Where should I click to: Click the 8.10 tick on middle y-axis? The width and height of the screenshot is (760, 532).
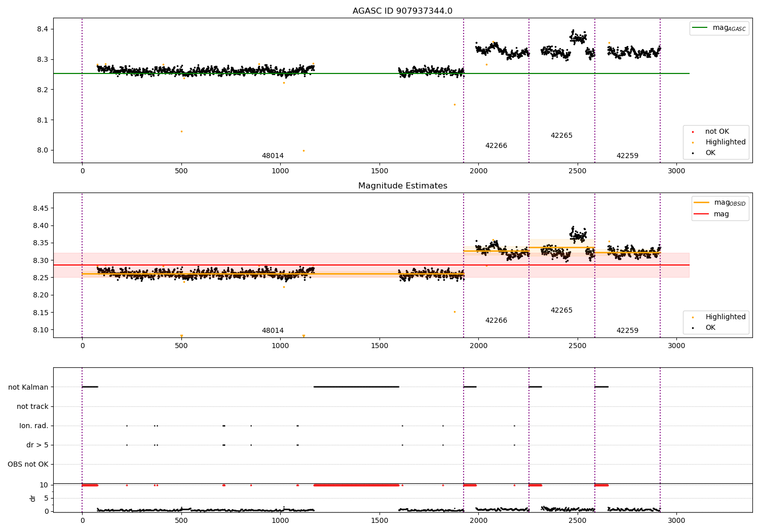[x=40, y=330]
